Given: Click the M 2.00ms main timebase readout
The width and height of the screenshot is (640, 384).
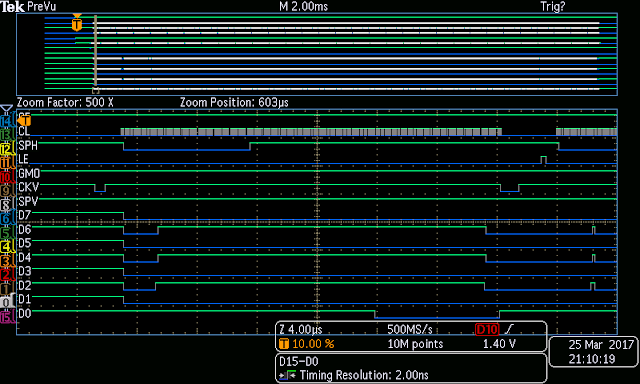Looking at the screenshot, I should click(303, 7).
